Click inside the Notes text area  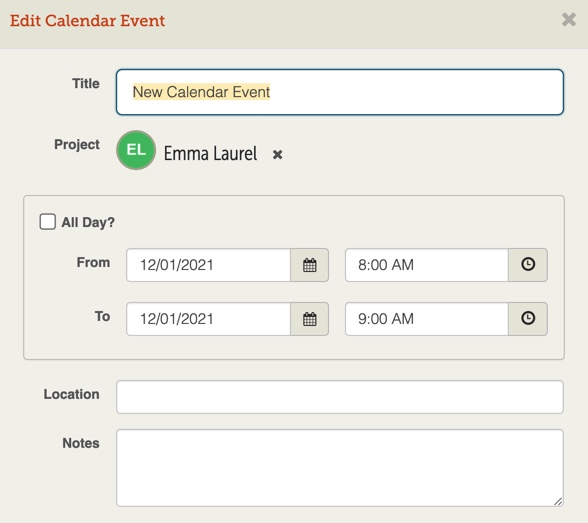tap(340, 468)
